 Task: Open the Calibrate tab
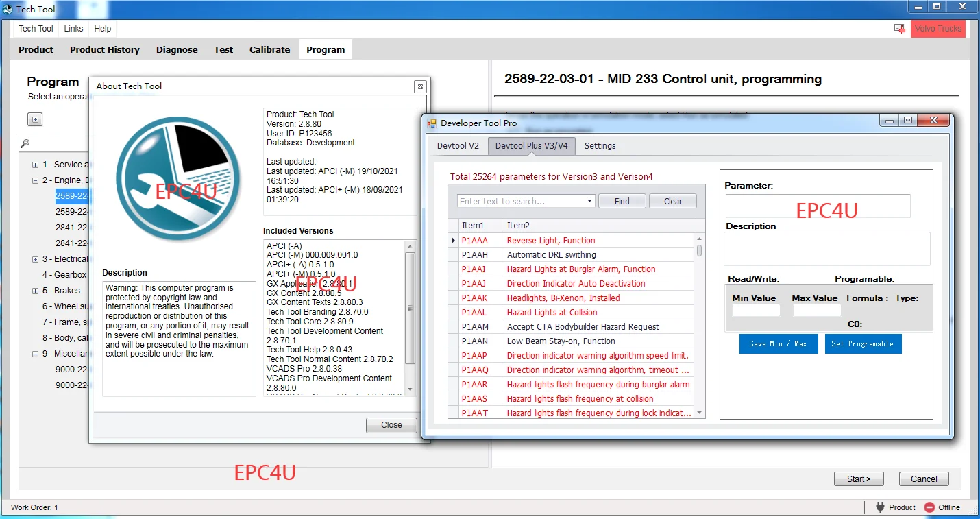[270, 49]
